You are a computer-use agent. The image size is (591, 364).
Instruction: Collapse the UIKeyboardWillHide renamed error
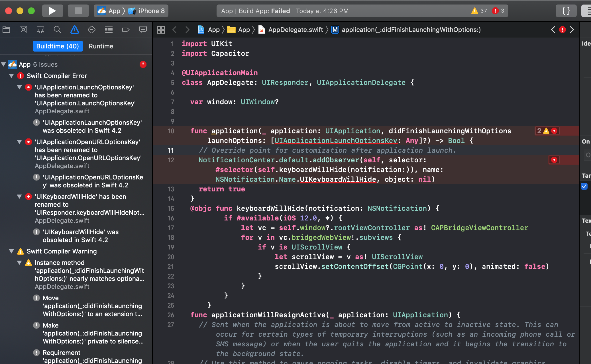(19, 197)
